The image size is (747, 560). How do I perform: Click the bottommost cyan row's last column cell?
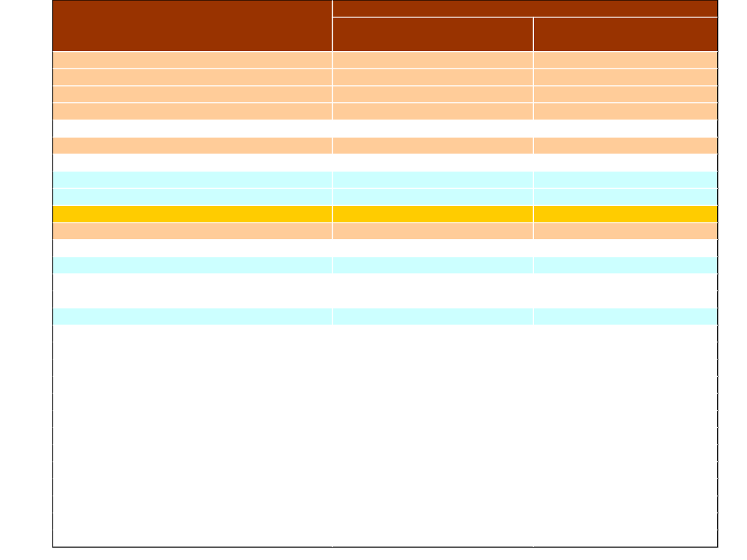pos(625,316)
